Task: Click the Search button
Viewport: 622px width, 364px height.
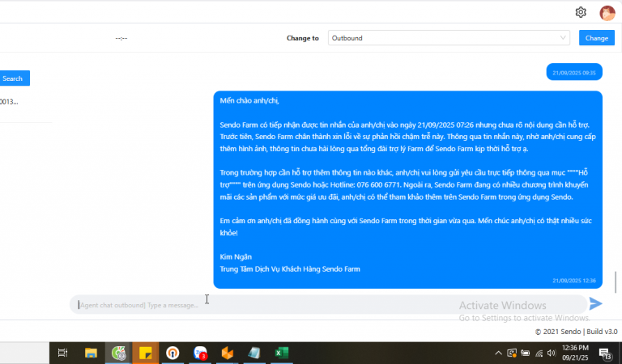Action: coord(15,78)
